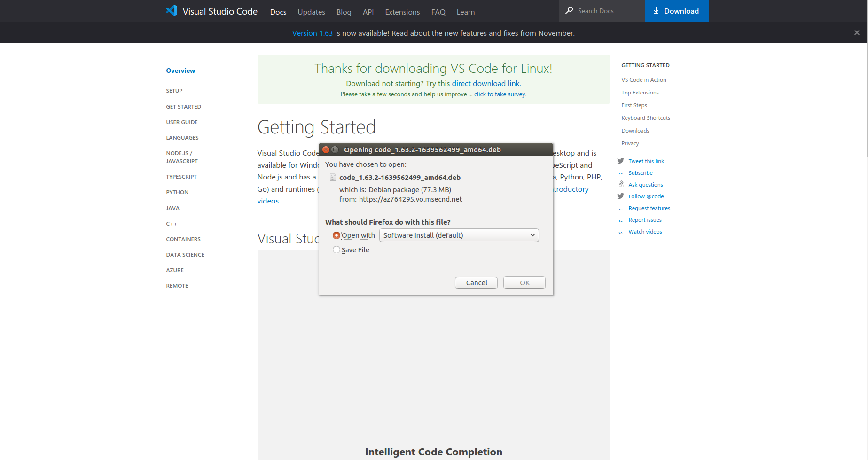Click the Stack Overflow icon beside Ask questions
868x460 pixels.
pos(620,184)
